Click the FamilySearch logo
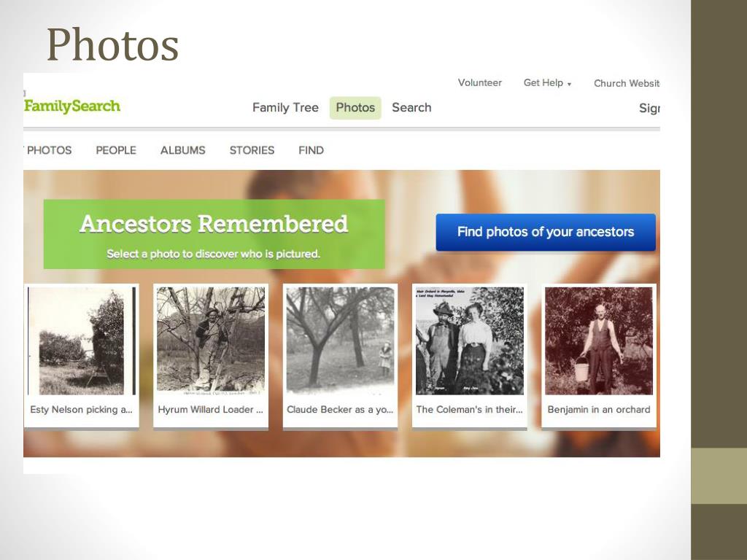The height and width of the screenshot is (560, 747). [x=72, y=106]
